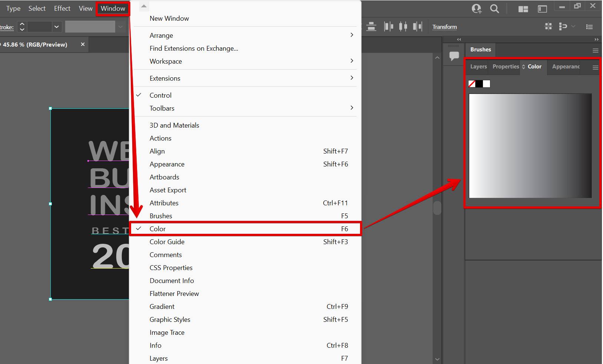The image size is (603, 364).
Task: Switch to the Layers panel tab
Action: 478,67
